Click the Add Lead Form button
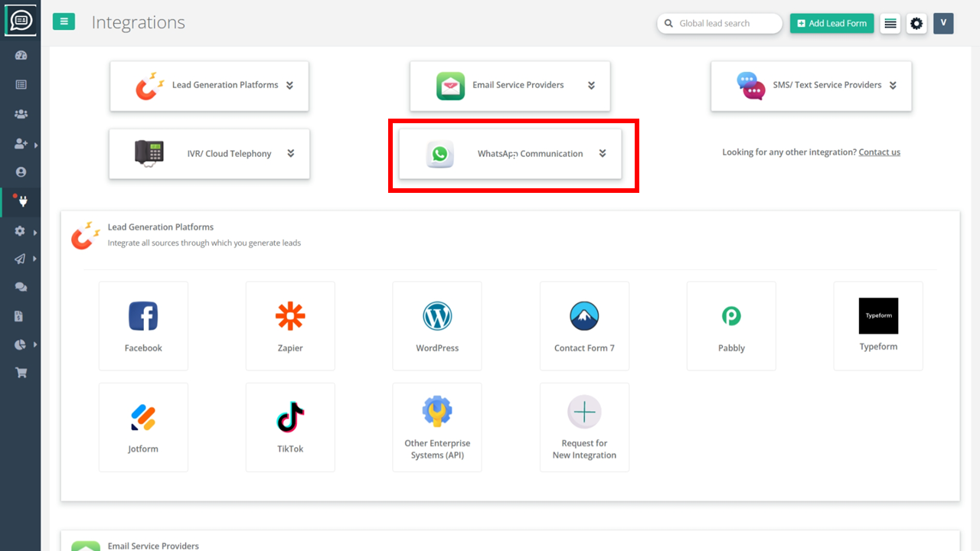Screen dimensions: 980x551 coord(831,24)
